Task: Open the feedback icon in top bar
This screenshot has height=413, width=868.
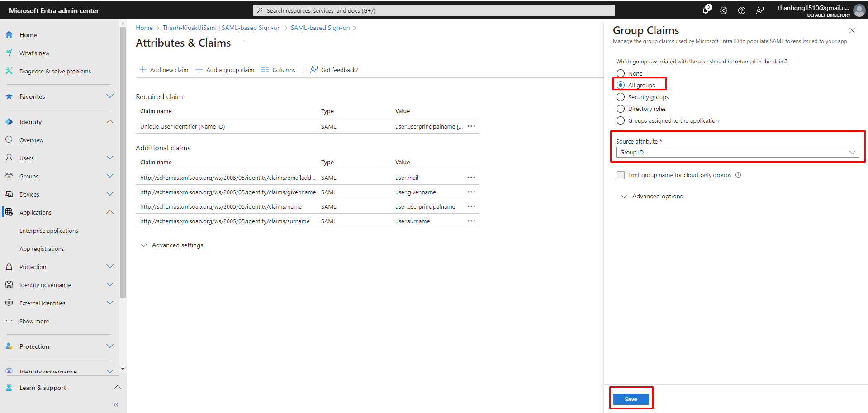Action: (760, 10)
